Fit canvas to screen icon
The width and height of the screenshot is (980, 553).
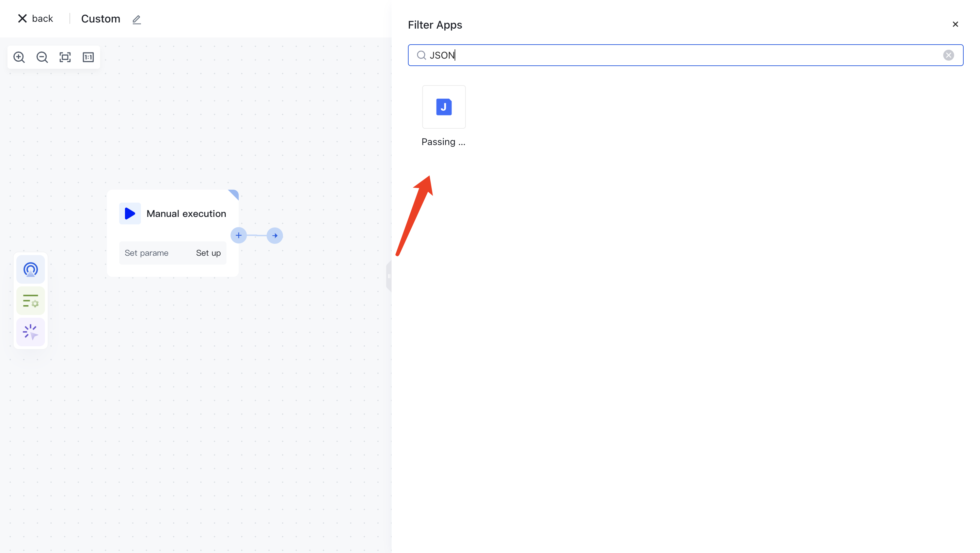tap(65, 57)
